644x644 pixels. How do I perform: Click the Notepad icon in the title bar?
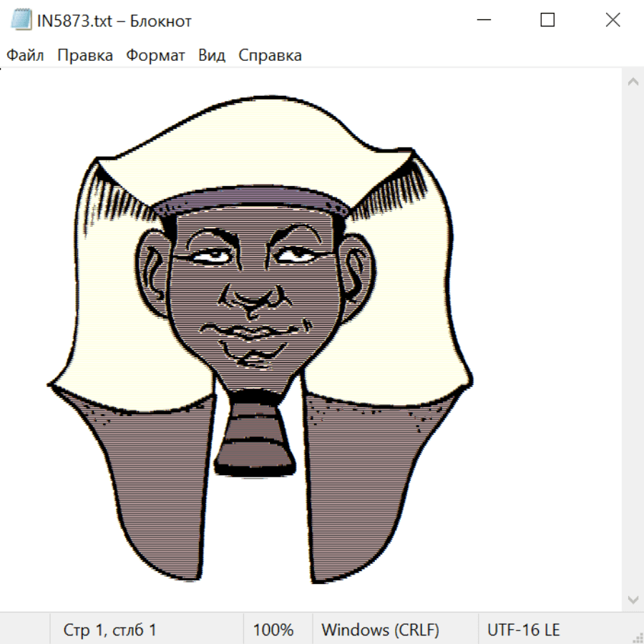click(x=21, y=20)
